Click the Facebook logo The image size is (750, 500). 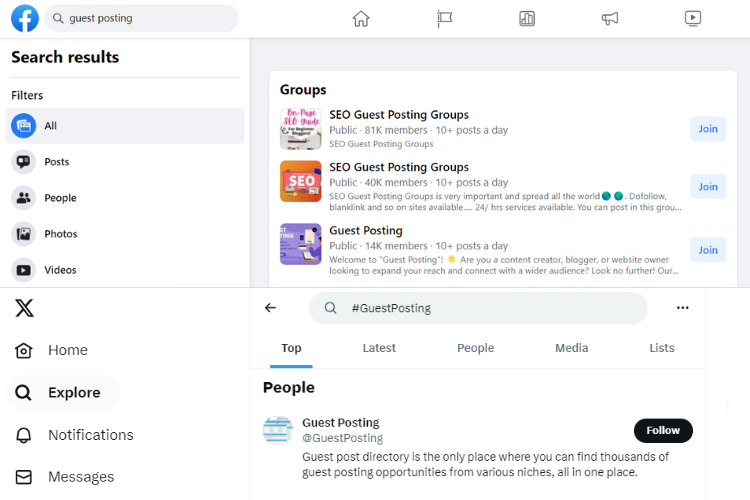tap(25, 18)
